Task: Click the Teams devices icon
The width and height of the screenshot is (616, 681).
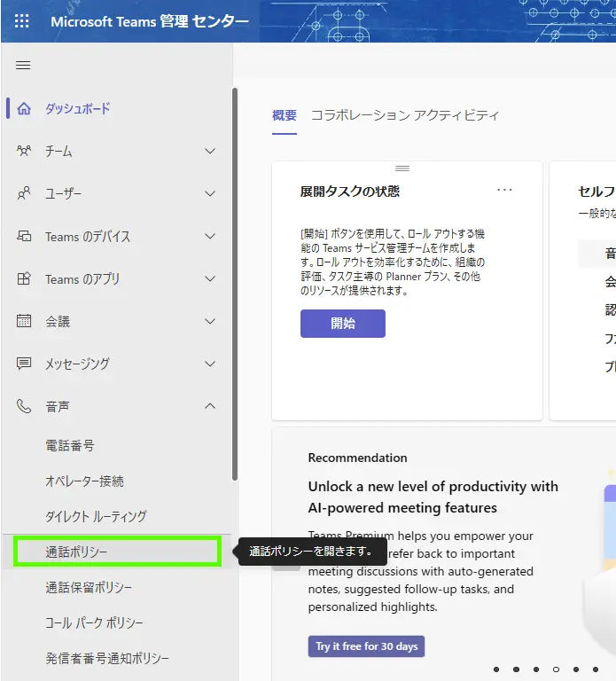Action: pyautogui.click(x=24, y=236)
